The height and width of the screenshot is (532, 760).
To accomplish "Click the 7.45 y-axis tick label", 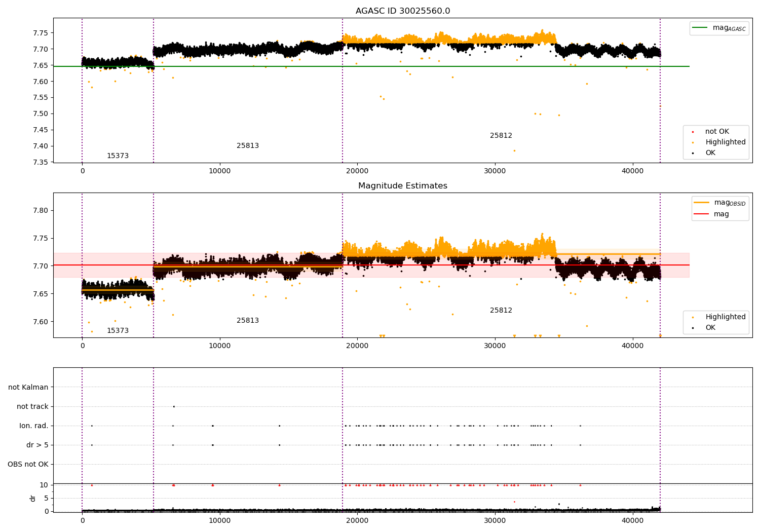I will click(x=41, y=130).
